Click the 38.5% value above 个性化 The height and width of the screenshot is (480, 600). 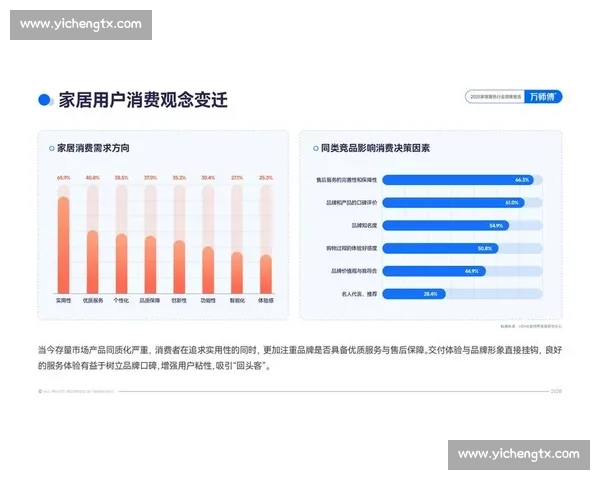pyautogui.click(x=122, y=178)
